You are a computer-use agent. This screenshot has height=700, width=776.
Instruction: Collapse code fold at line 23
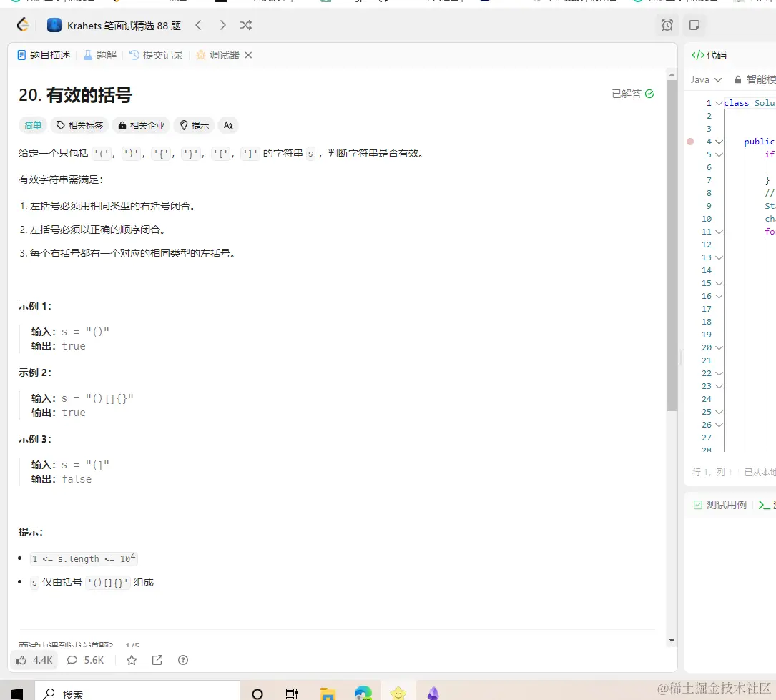(719, 386)
